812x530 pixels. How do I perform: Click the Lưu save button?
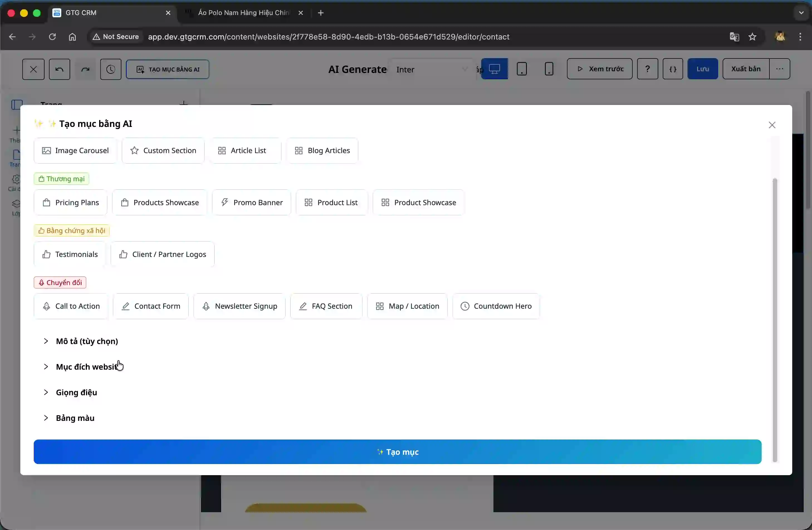pyautogui.click(x=703, y=69)
